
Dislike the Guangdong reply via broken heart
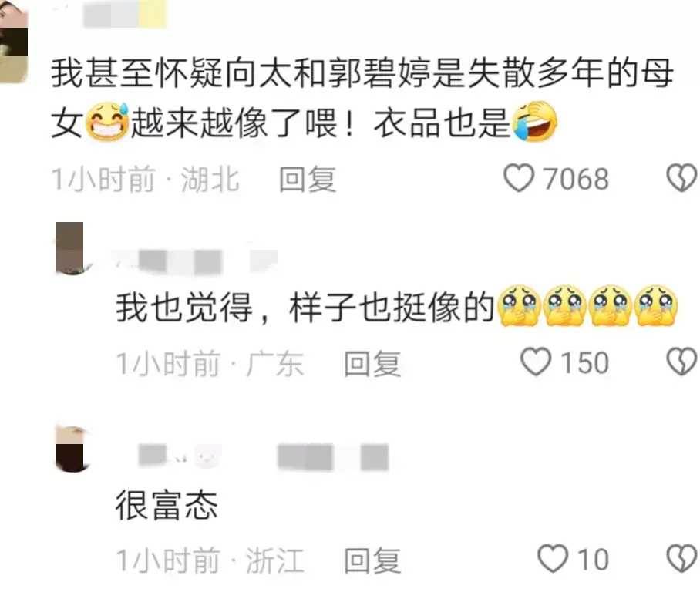(x=682, y=362)
